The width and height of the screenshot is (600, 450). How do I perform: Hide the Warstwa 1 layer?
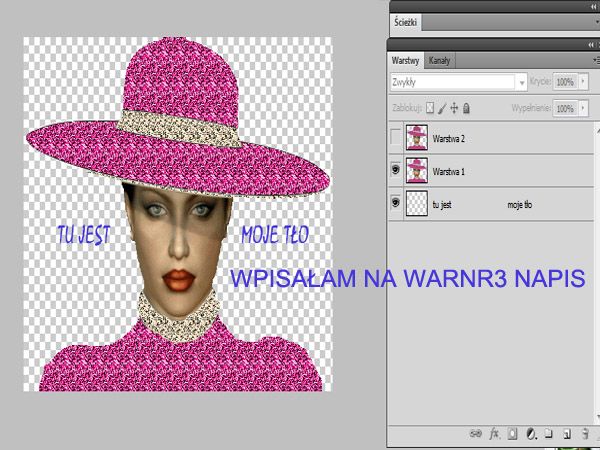point(397,170)
